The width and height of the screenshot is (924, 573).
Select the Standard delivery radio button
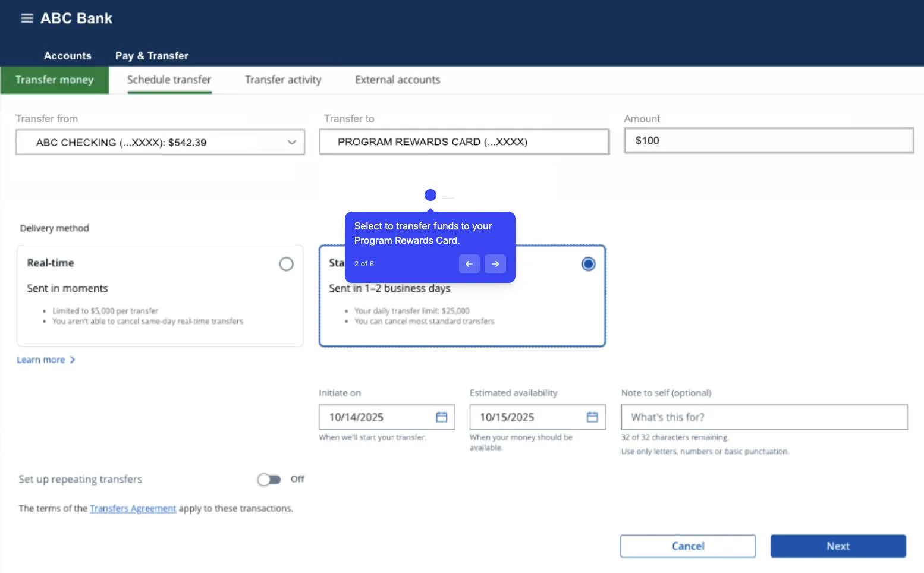(588, 264)
